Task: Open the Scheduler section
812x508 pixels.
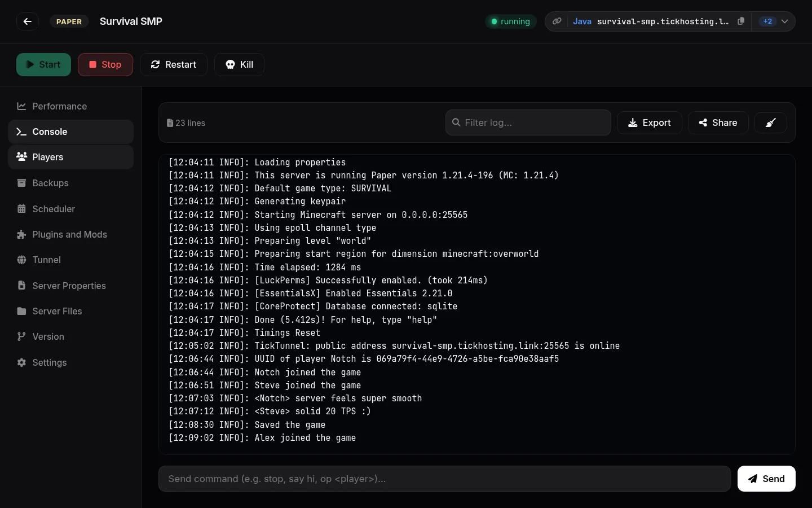Action: [x=71, y=209]
